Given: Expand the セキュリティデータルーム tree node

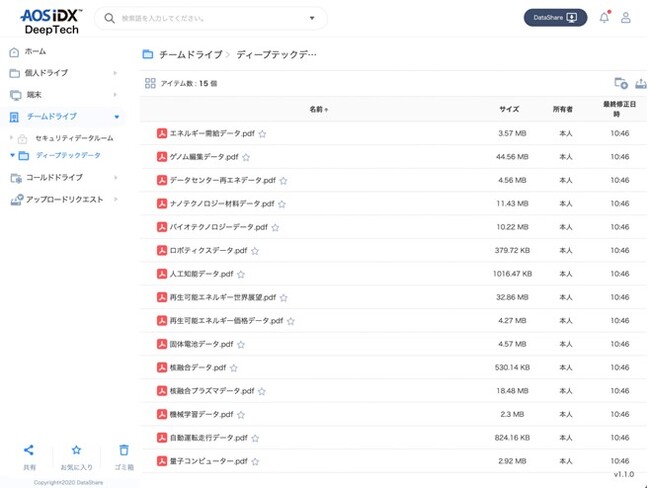Looking at the screenshot, I should [12, 138].
